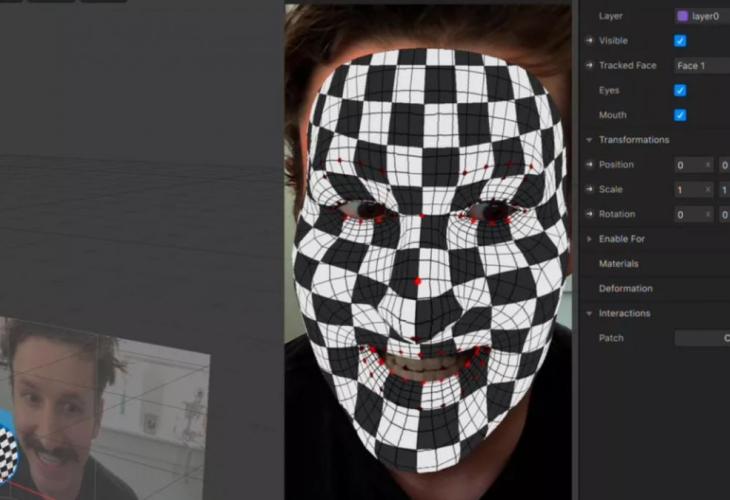Viewport: 730px width, 500px height.
Task: Uncheck the Mouth checkbox
Action: pyautogui.click(x=680, y=115)
